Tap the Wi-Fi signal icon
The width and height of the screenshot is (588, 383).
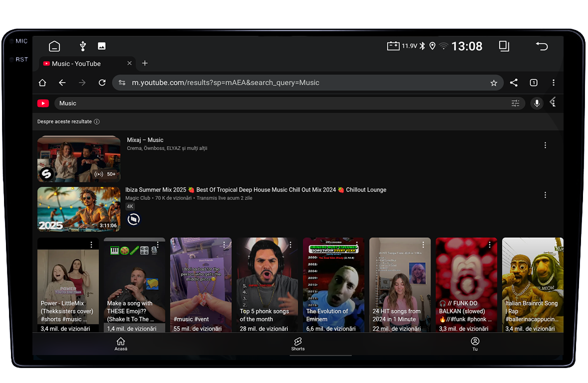[x=443, y=46]
